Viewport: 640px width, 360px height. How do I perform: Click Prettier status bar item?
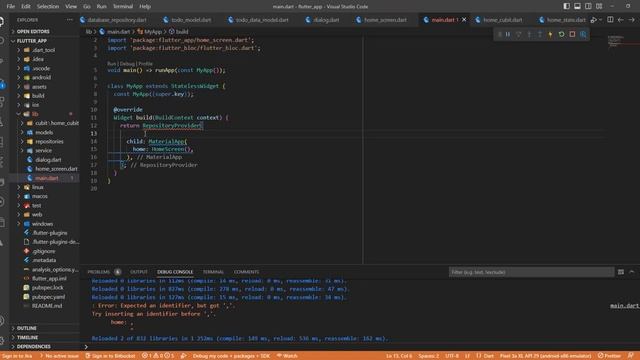coord(609,356)
